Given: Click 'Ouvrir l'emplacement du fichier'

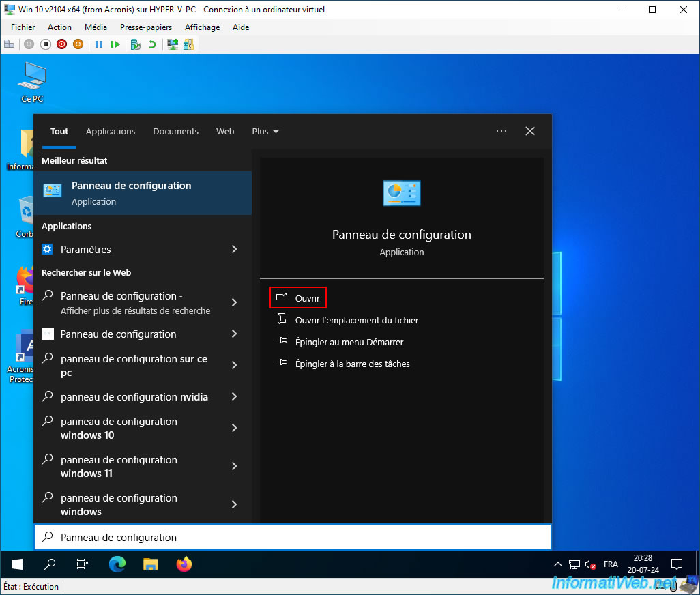Looking at the screenshot, I should (348, 320).
